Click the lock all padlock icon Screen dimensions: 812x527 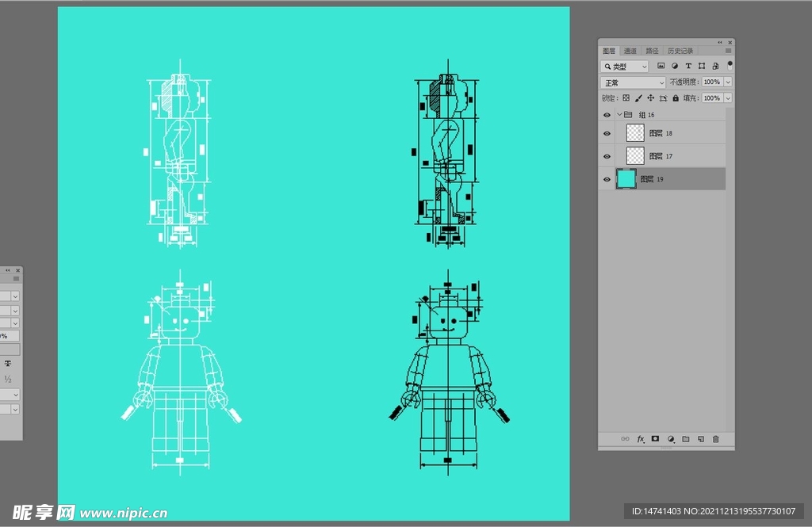coord(676,97)
